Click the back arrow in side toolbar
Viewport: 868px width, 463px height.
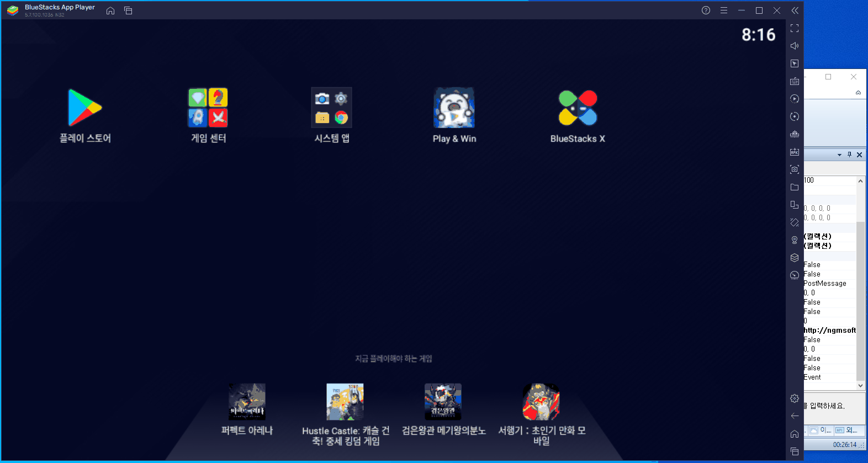pos(795,416)
